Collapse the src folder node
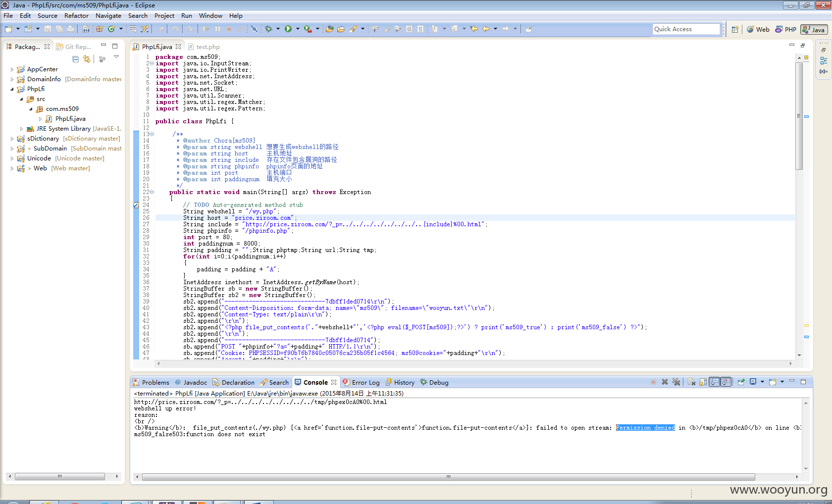This screenshot has width=832, height=504. click(22, 99)
